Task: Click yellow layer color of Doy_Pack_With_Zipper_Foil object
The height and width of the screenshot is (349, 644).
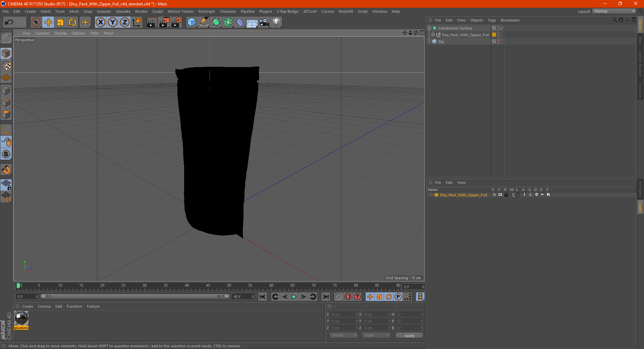Action: click(x=494, y=35)
